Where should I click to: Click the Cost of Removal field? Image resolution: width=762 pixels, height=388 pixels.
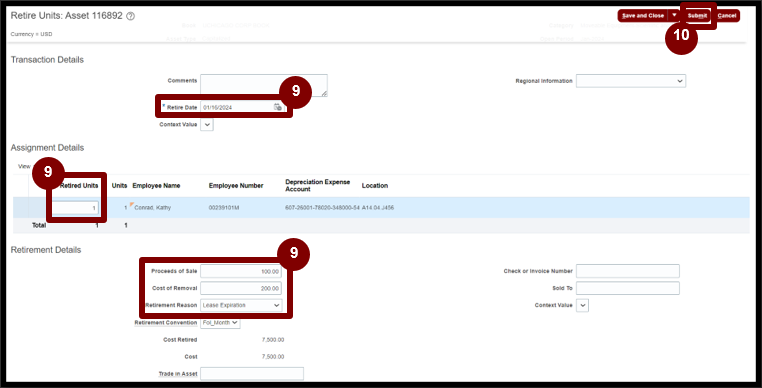[241, 288]
